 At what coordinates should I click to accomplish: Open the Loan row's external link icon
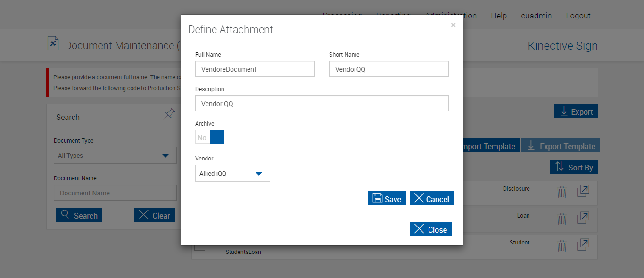tap(583, 218)
